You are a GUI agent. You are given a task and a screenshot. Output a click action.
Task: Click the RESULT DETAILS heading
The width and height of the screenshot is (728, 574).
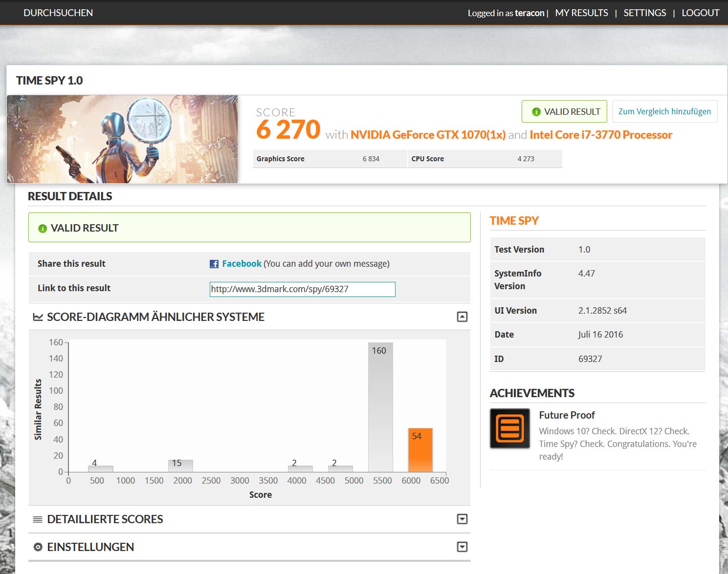70,196
